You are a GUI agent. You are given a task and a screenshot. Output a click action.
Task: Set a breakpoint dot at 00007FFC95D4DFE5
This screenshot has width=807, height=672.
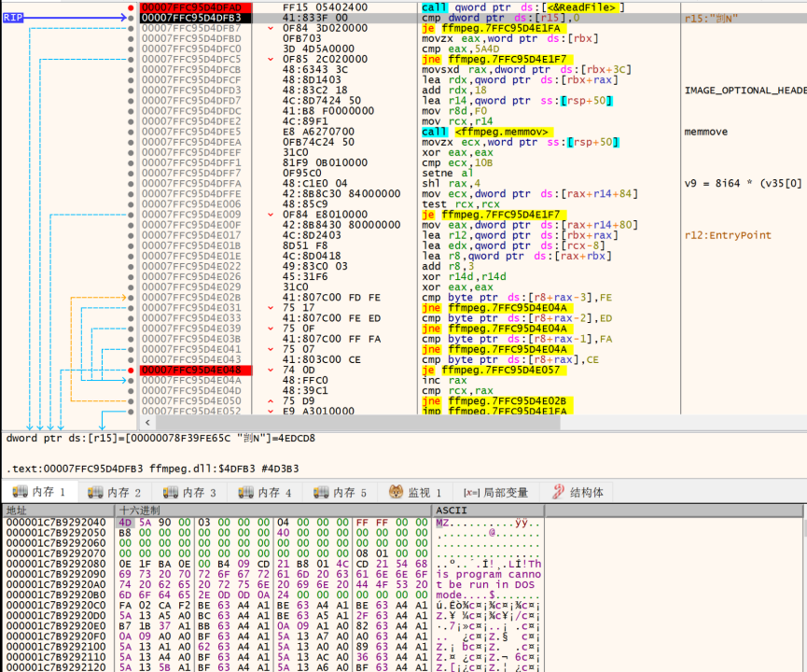click(129, 132)
